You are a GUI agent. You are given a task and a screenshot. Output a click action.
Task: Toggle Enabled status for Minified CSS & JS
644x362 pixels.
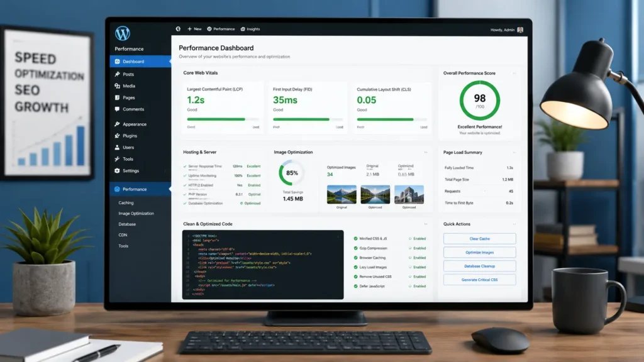[x=418, y=238]
